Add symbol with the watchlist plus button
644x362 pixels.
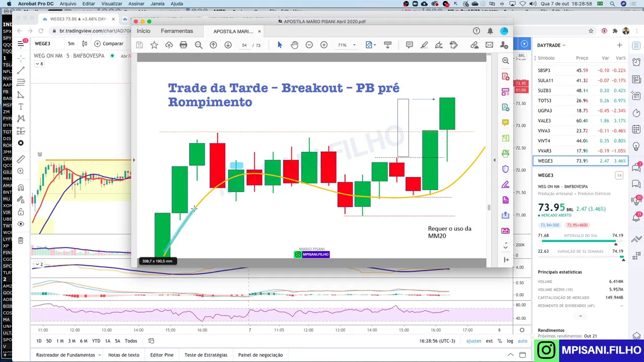click(x=619, y=45)
